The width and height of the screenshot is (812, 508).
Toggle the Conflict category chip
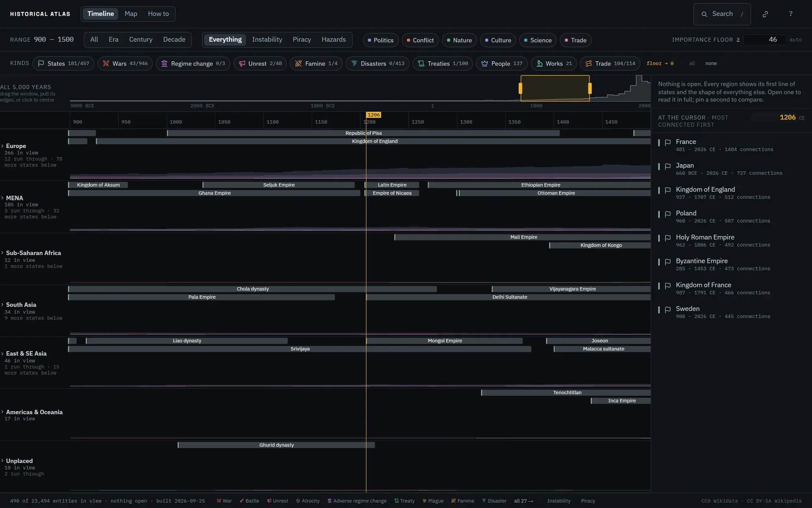point(420,40)
